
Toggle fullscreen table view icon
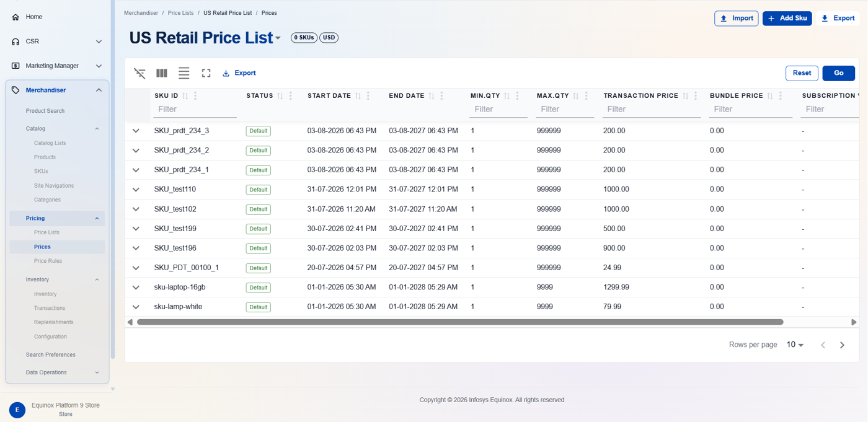(206, 73)
